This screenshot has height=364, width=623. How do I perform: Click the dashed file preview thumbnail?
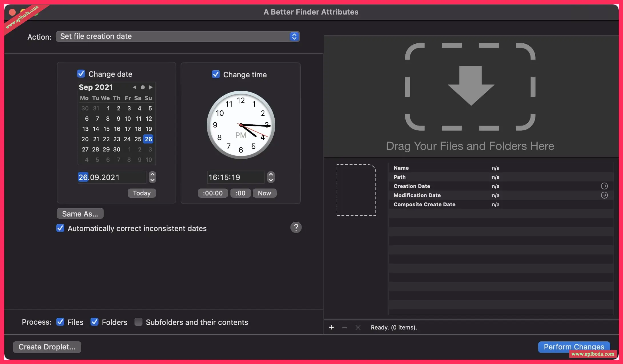[x=356, y=190]
